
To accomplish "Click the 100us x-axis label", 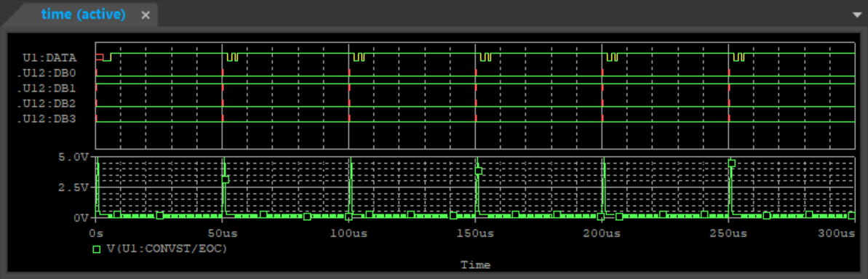I will click(x=349, y=234).
